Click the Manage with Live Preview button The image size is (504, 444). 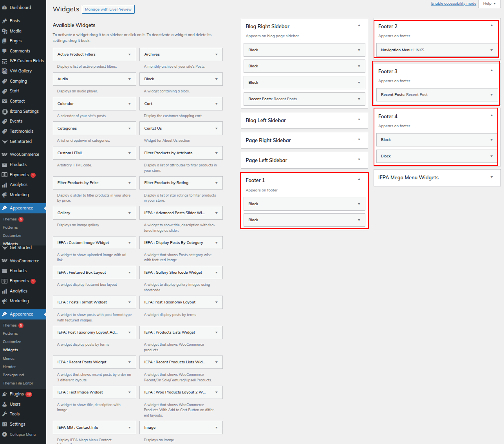pyautogui.click(x=108, y=9)
